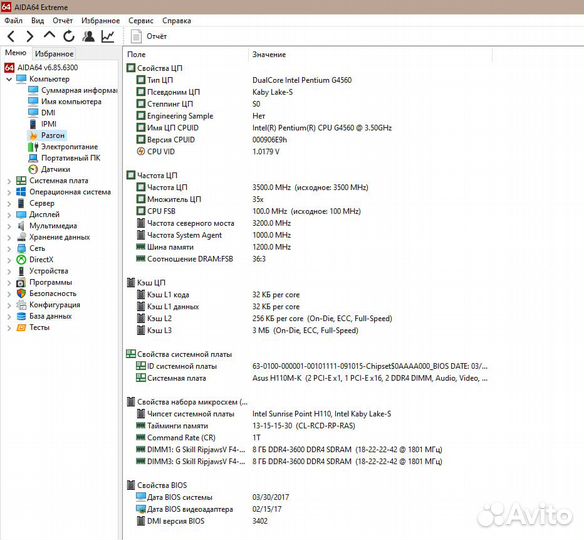Expand the Дисплей node

tap(9, 215)
